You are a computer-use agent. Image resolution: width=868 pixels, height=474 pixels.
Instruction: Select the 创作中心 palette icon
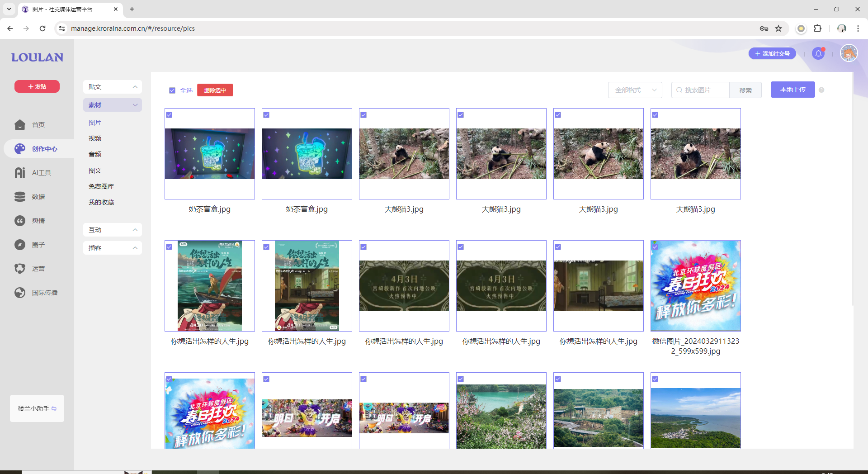(x=20, y=149)
